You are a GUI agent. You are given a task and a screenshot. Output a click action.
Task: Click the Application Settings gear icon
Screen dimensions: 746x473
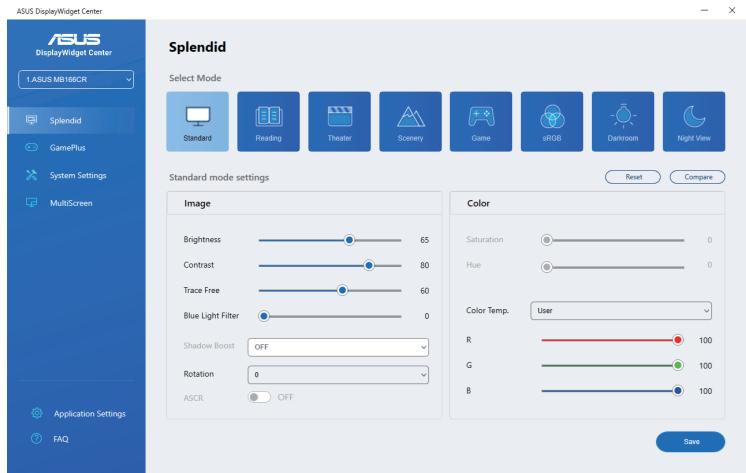(x=37, y=413)
